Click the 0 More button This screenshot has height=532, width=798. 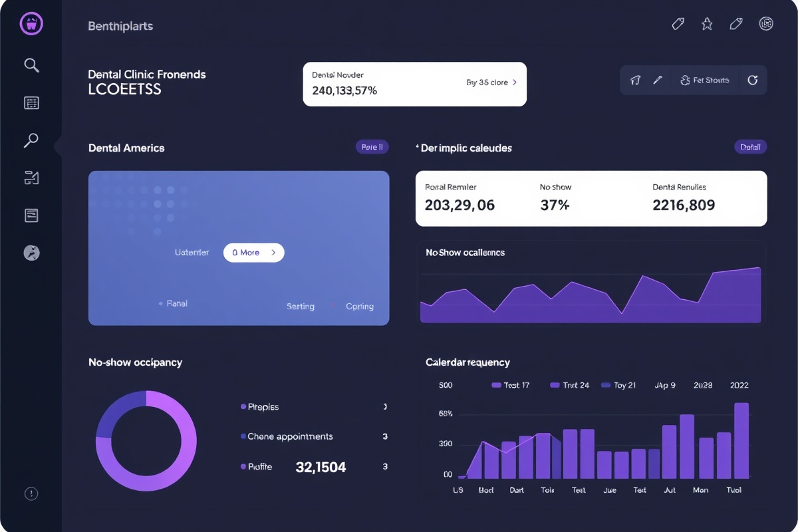tap(253, 253)
